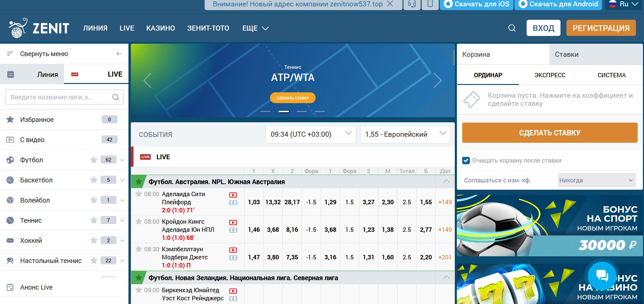Click the РЕГИСТРАЦИЯ button
The width and height of the screenshot is (644, 304).
pos(601,28)
